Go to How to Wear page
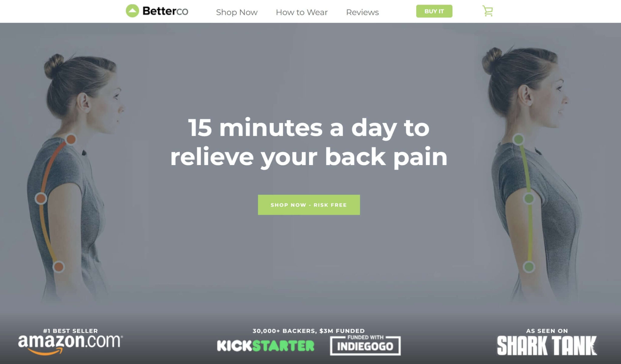This screenshot has width=621, height=364. click(302, 12)
